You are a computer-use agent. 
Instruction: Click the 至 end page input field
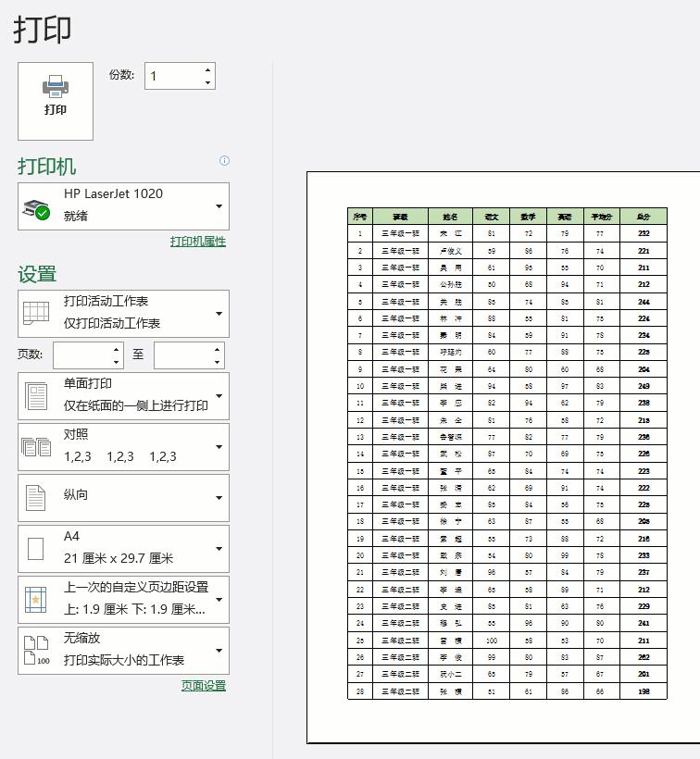183,355
